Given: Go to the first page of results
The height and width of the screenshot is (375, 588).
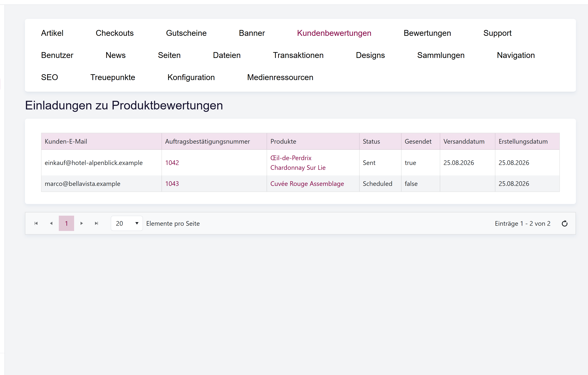Looking at the screenshot, I should [36, 223].
